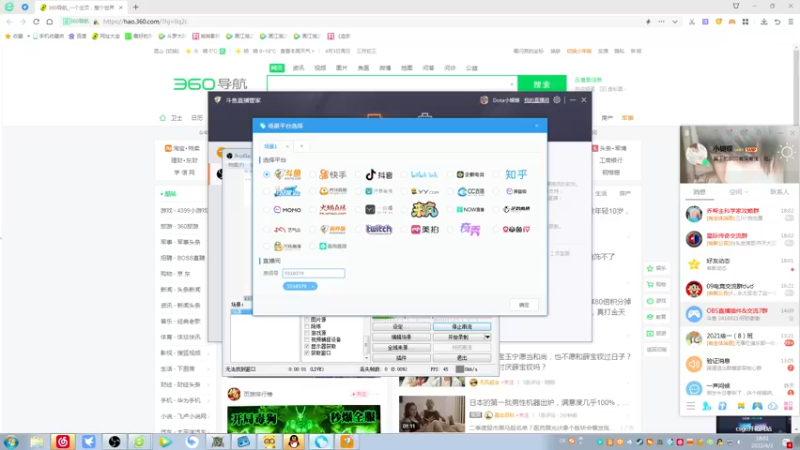The height and width of the screenshot is (450, 800).
Task: Click the 抖音 TikTok logo
Action: pos(379,174)
